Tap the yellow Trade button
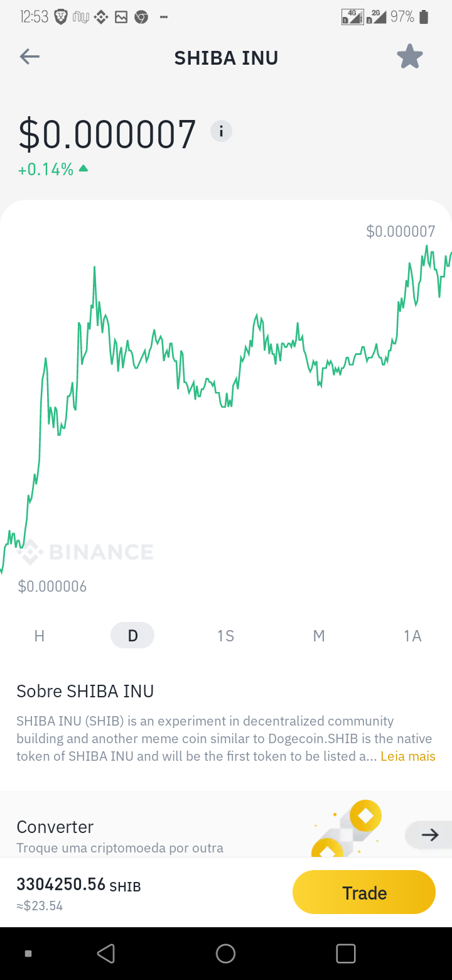 pyautogui.click(x=364, y=893)
